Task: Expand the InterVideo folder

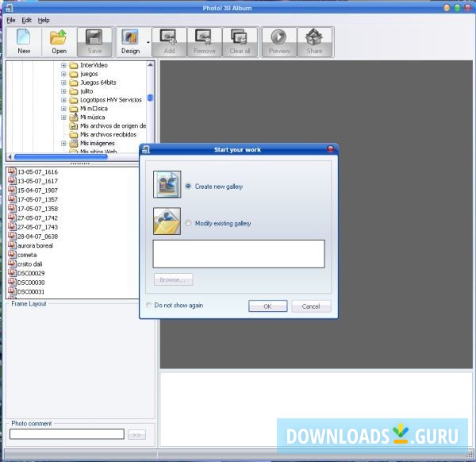Action: [63, 65]
